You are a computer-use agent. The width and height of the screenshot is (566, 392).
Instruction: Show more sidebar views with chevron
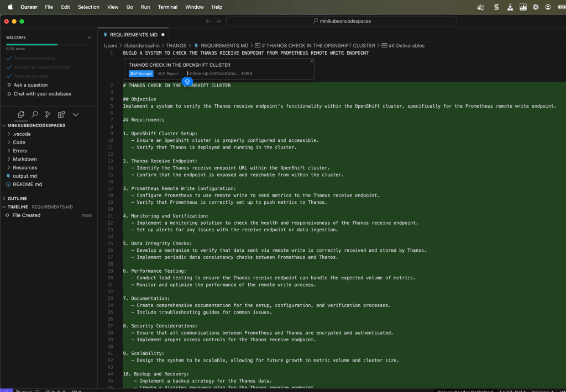click(75, 115)
